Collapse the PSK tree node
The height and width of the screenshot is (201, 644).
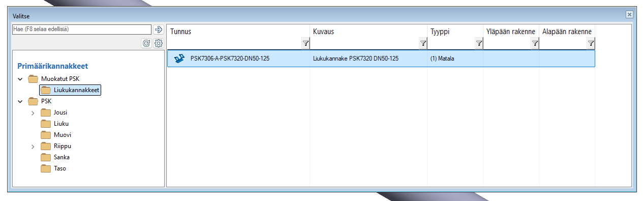pyautogui.click(x=20, y=101)
